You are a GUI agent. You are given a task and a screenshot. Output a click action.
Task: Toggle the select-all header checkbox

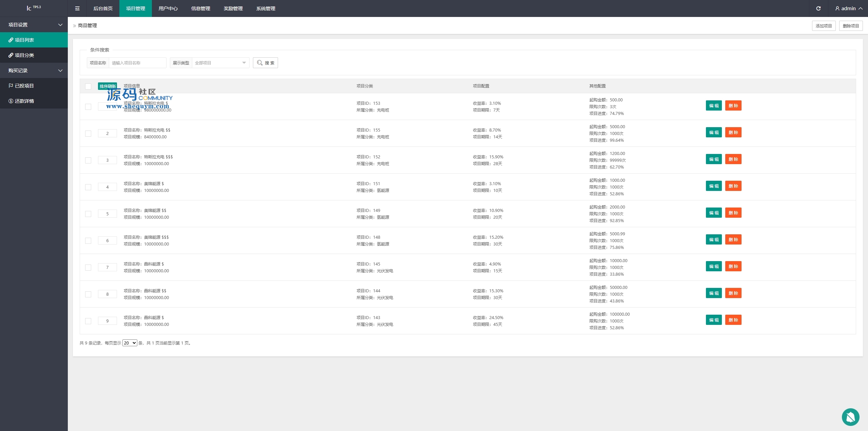(x=88, y=86)
